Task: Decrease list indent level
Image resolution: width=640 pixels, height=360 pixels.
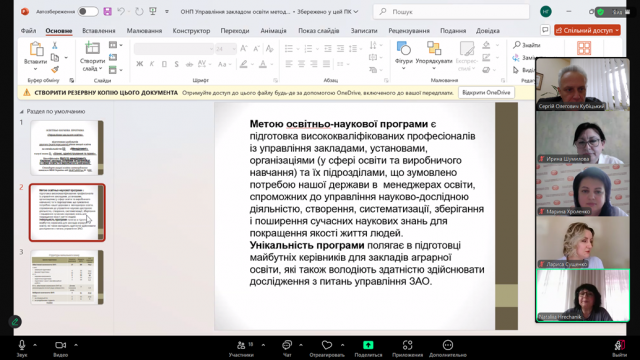Action: (328, 49)
